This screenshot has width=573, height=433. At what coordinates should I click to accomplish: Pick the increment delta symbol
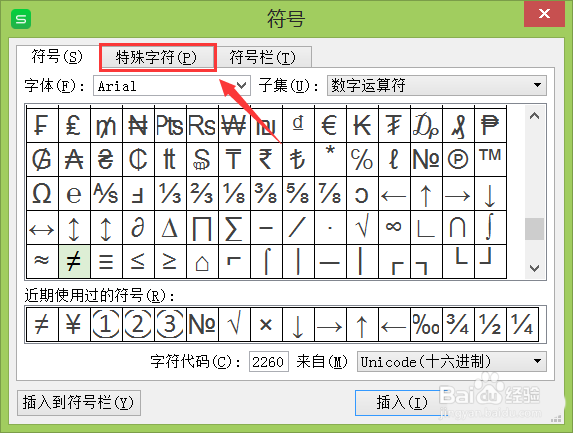point(170,228)
